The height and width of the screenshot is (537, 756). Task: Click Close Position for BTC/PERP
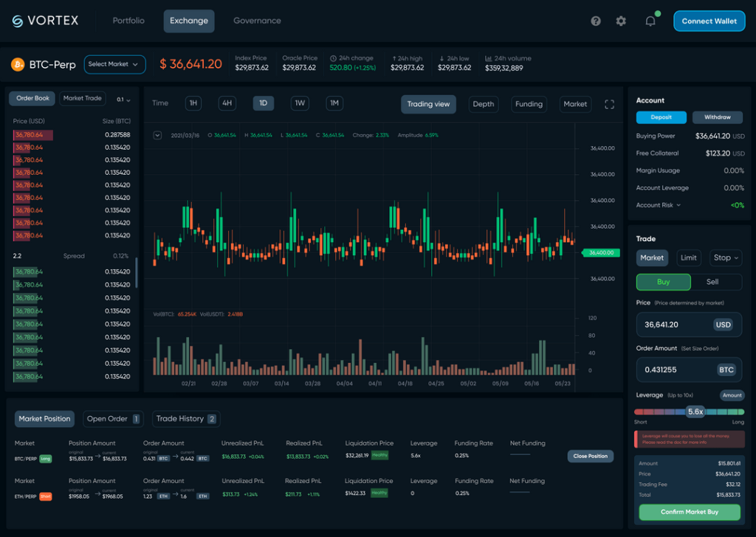[x=590, y=456]
